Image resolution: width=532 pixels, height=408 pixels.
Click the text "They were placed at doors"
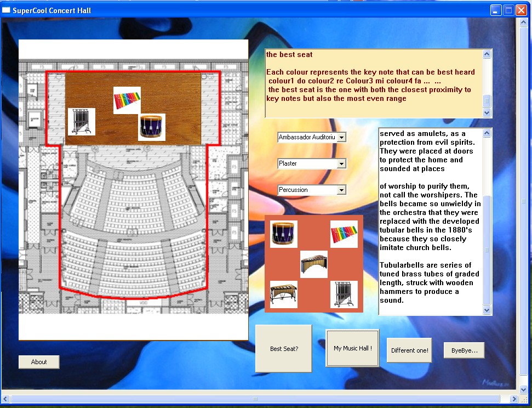tap(426, 151)
